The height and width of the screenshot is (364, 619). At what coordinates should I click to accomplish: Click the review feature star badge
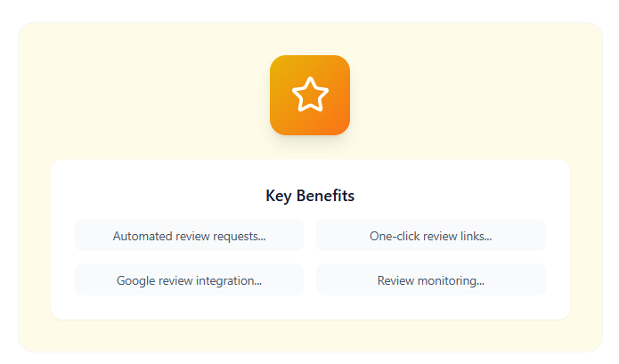tap(310, 95)
